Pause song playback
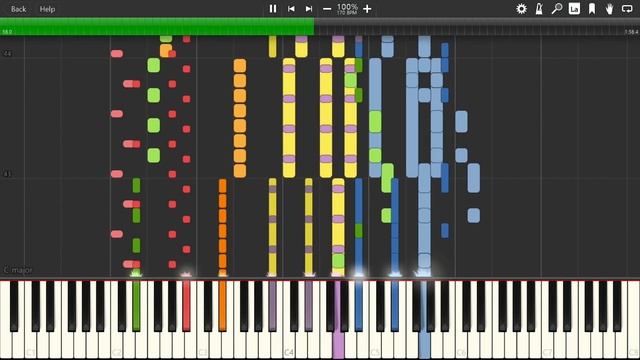 coord(273,9)
